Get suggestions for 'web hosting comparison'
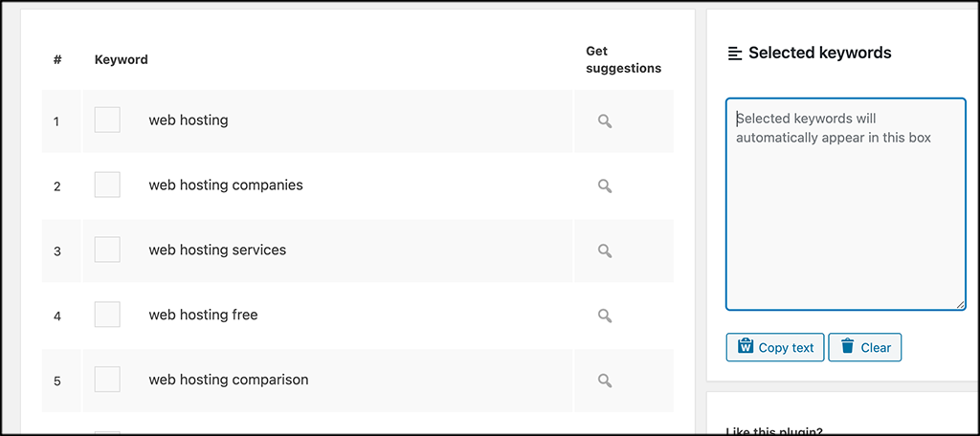This screenshot has width=980, height=436. click(604, 381)
